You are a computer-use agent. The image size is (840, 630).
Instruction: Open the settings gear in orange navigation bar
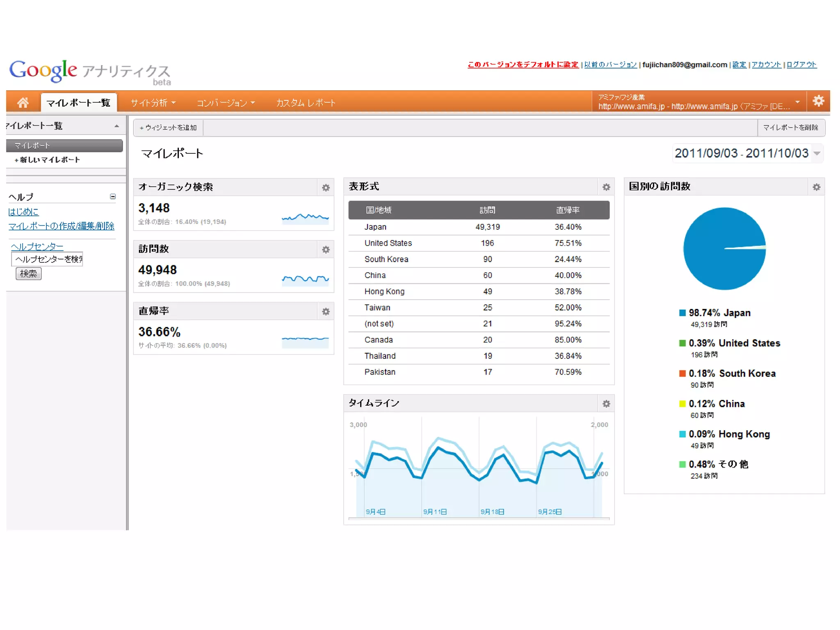point(818,101)
